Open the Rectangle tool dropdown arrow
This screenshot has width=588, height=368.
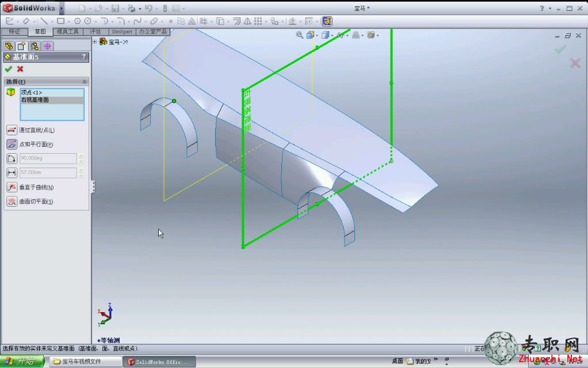(68, 21)
